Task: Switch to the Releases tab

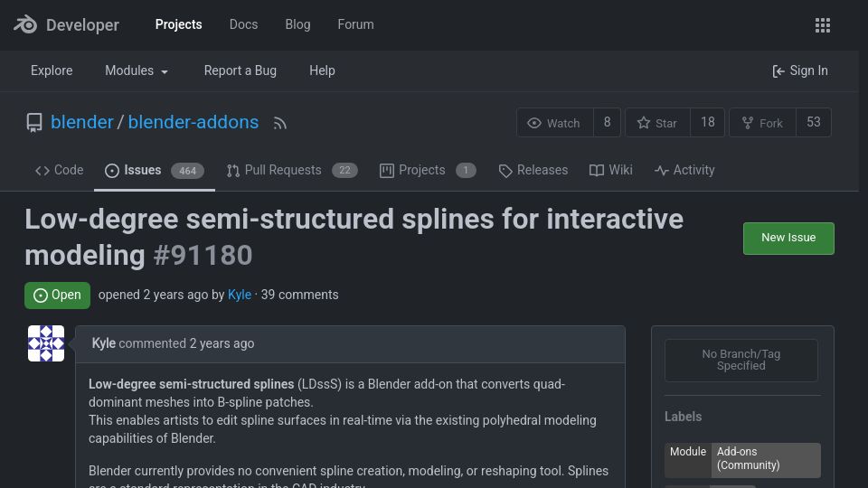Action: point(533,171)
